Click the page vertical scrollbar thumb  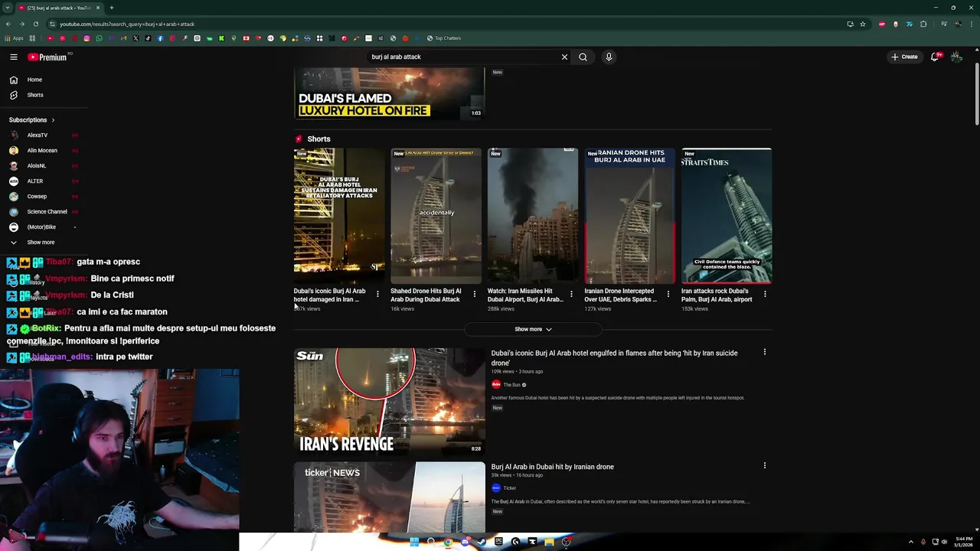pos(977,95)
